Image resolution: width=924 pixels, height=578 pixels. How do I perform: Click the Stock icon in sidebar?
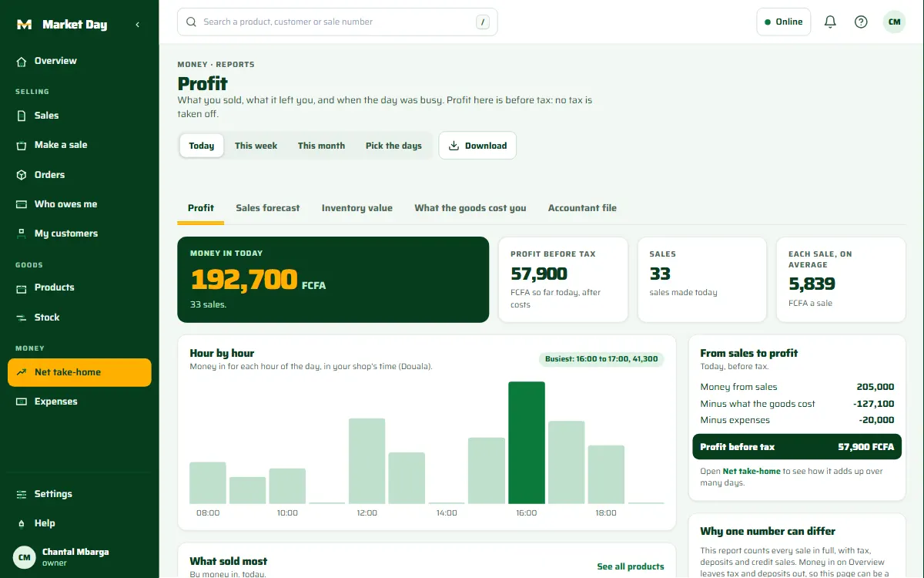pos(22,318)
